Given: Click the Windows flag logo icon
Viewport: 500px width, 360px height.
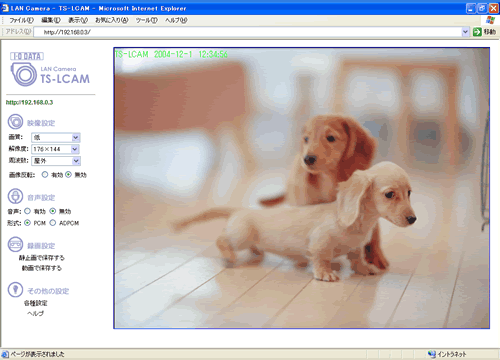Looking at the screenshot, I should pos(490,20).
